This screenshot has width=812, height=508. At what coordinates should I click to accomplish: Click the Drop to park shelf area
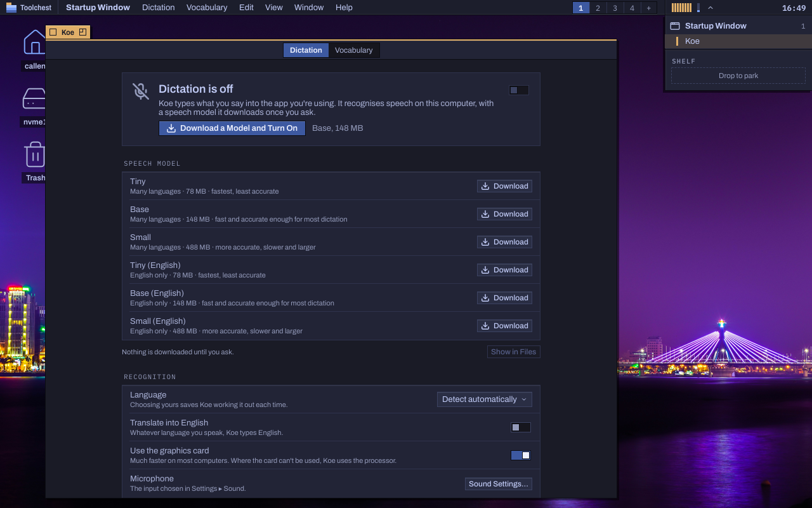pyautogui.click(x=738, y=76)
